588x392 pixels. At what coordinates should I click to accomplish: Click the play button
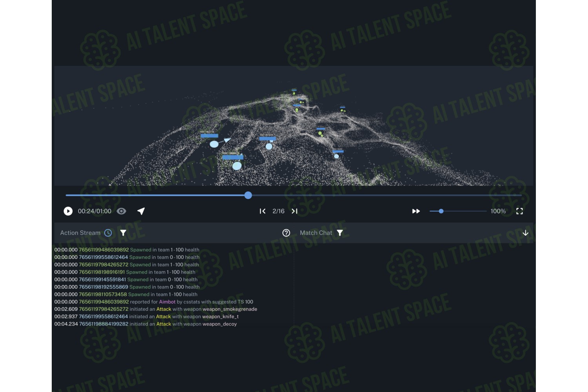68,211
